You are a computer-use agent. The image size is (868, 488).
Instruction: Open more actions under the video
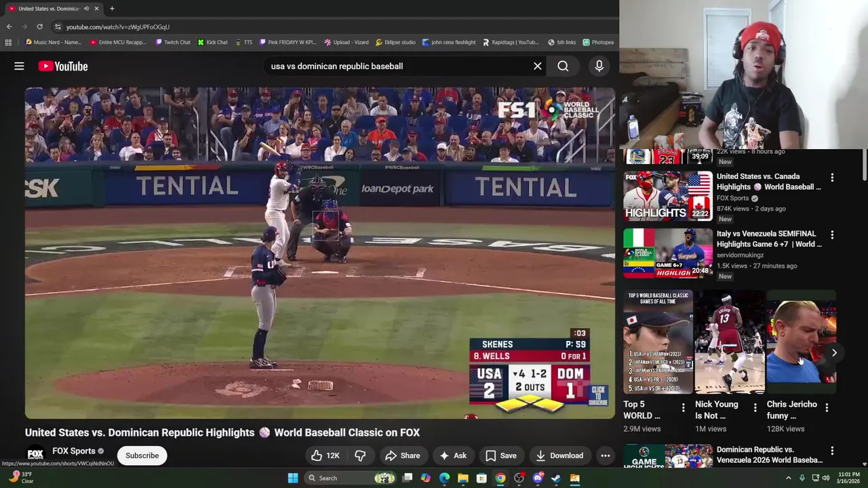[x=605, y=455]
